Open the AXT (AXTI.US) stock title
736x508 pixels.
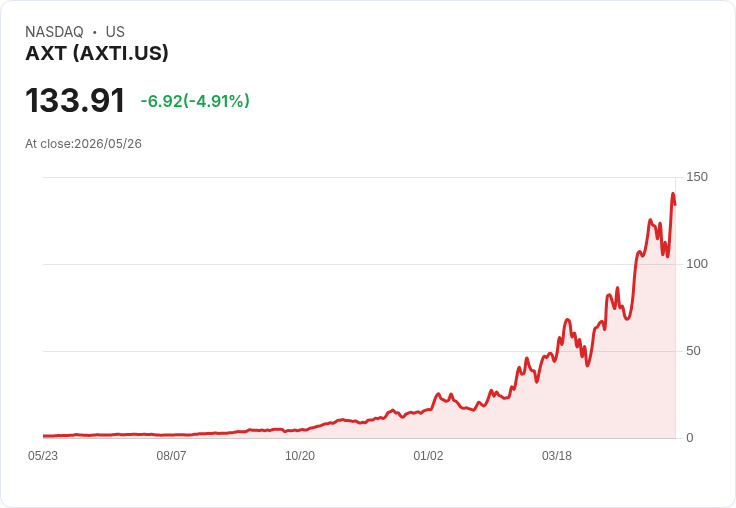click(97, 53)
